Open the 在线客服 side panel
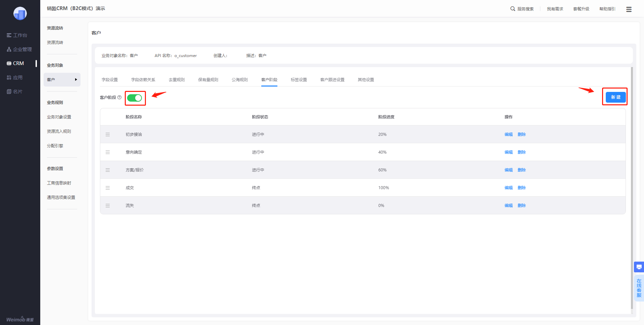 click(639, 288)
